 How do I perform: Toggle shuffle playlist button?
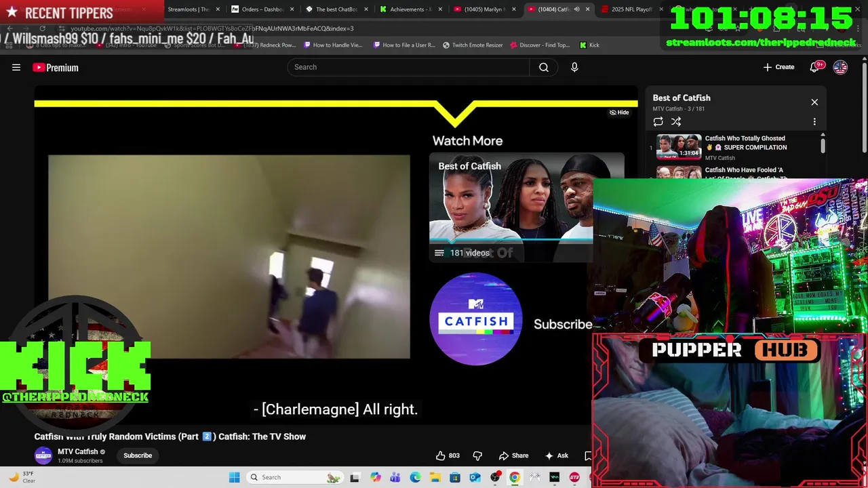point(676,121)
